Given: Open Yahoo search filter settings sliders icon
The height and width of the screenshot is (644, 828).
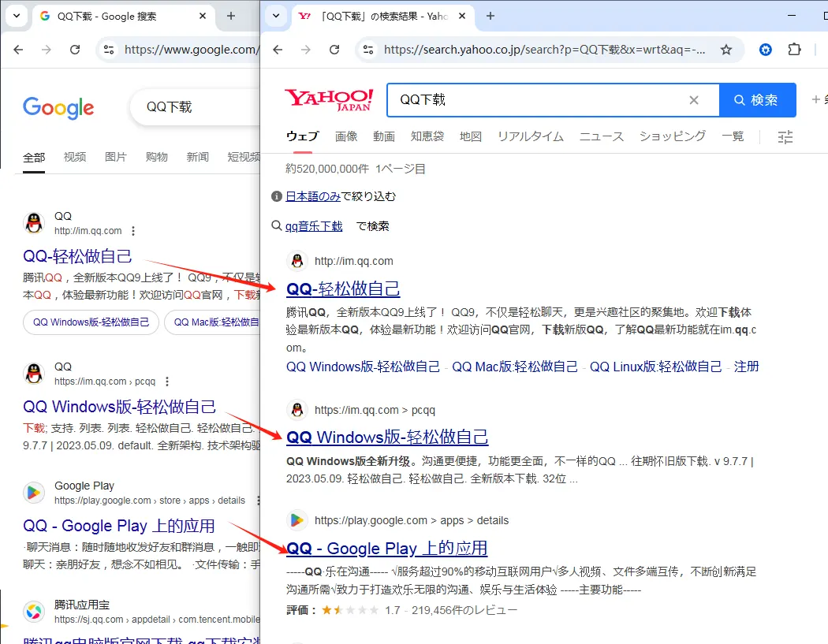Looking at the screenshot, I should click(785, 137).
